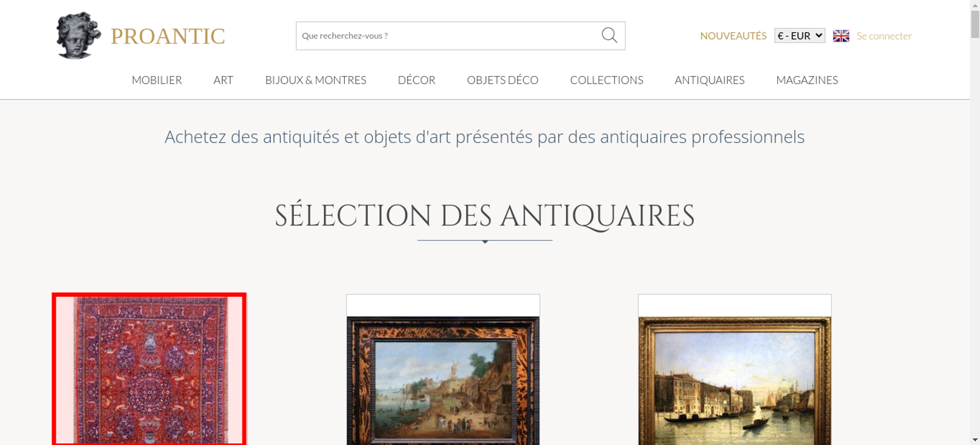Viewport: 980px width, 445px height.
Task: Click the British flag language icon
Action: click(x=841, y=36)
